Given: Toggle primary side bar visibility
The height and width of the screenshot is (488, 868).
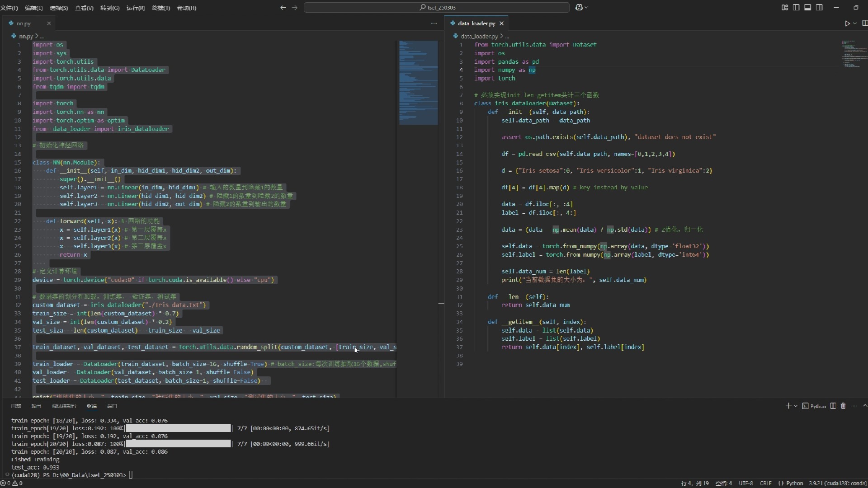Looking at the screenshot, I should (x=796, y=8).
